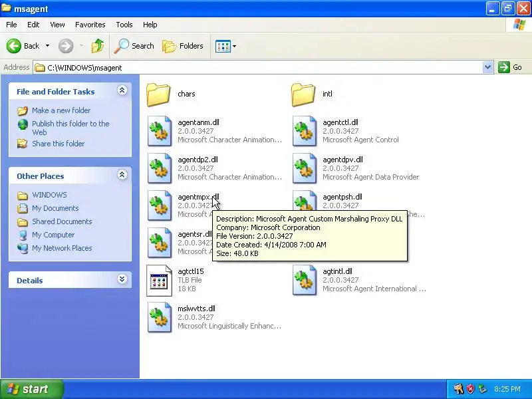Screen dimensions: 532x399
Task: Open My Computer link
Action: [53, 235]
